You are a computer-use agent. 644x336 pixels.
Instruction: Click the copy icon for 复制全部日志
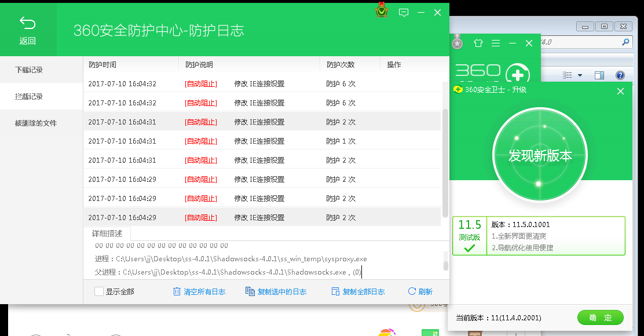tap(335, 291)
